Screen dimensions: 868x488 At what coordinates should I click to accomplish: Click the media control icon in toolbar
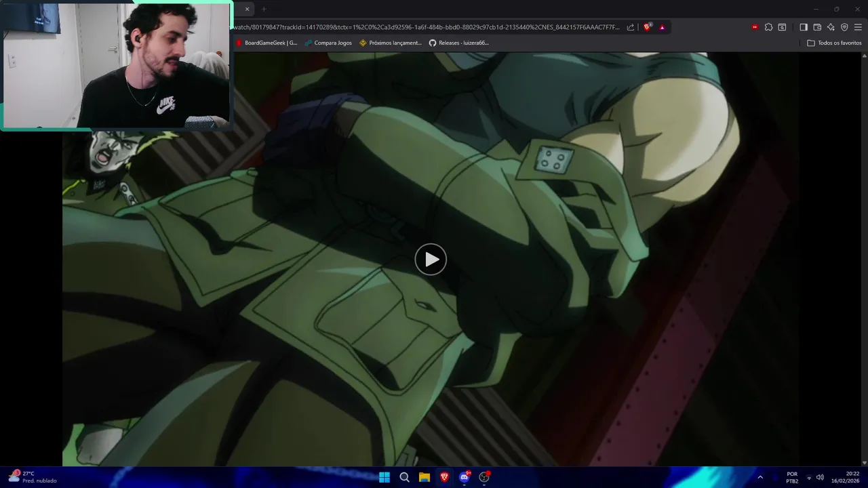tap(782, 27)
